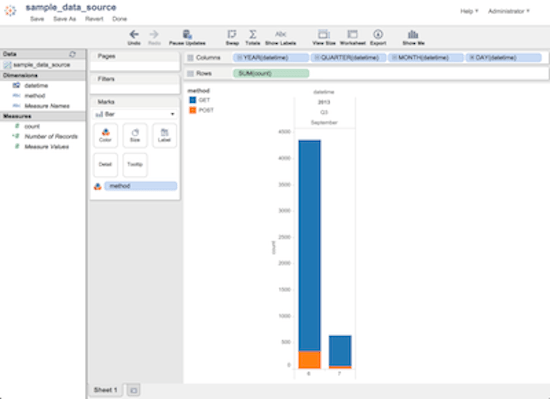This screenshot has width=550, height=399.
Task: Refresh data with the Data pane icon
Action: pos(73,54)
